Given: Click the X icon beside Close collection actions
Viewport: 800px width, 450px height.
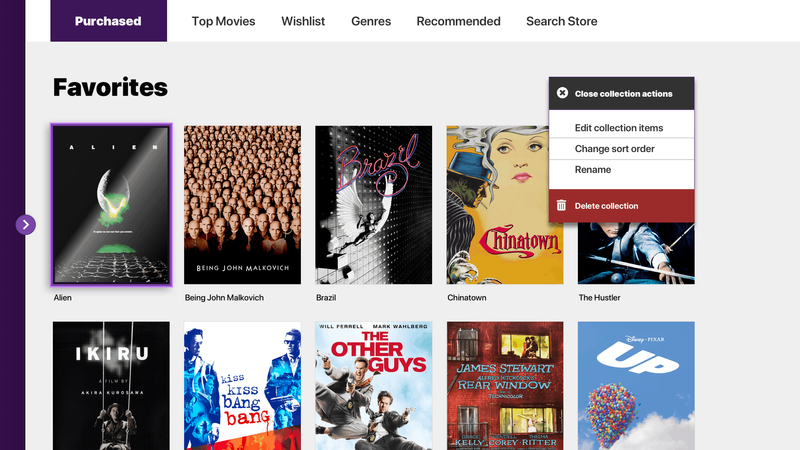Looking at the screenshot, I should pos(562,93).
